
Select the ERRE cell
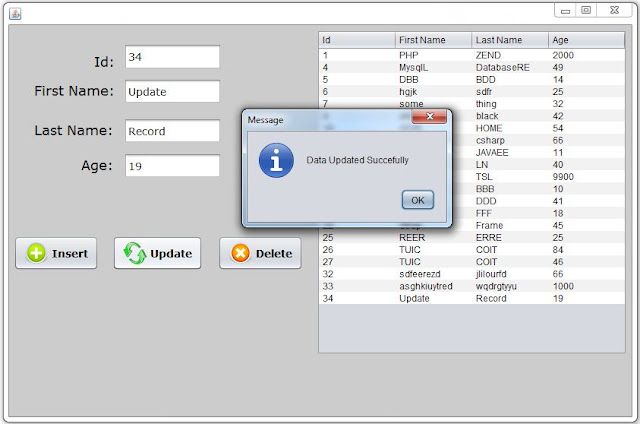click(x=510, y=238)
